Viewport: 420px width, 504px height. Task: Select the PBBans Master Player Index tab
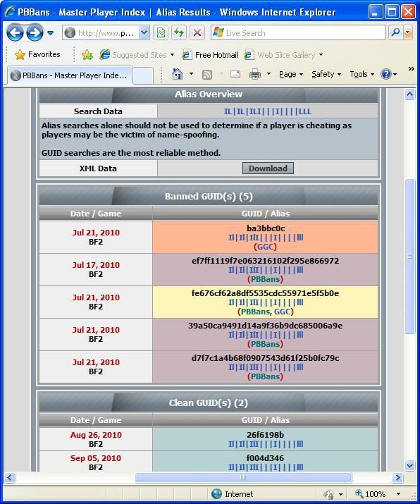(x=69, y=75)
